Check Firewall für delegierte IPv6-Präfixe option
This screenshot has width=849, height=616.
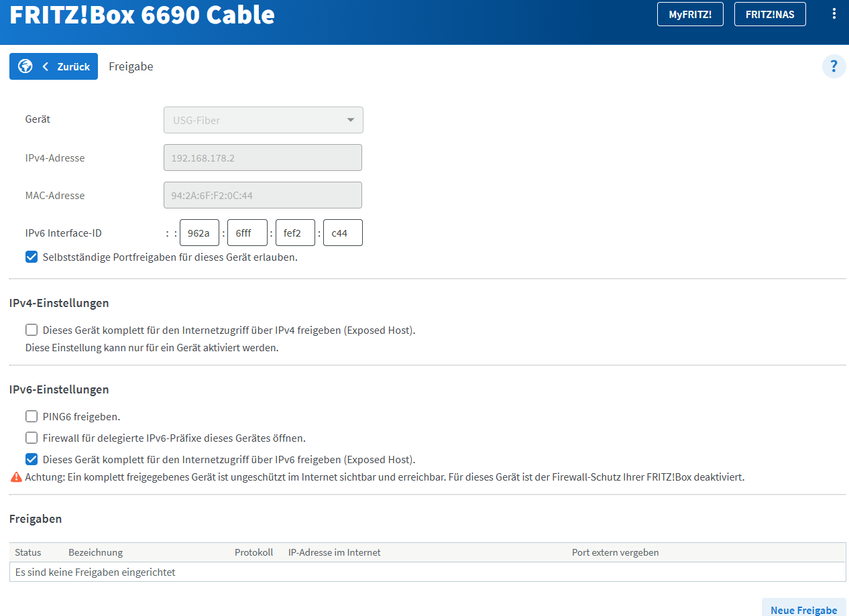[32, 438]
